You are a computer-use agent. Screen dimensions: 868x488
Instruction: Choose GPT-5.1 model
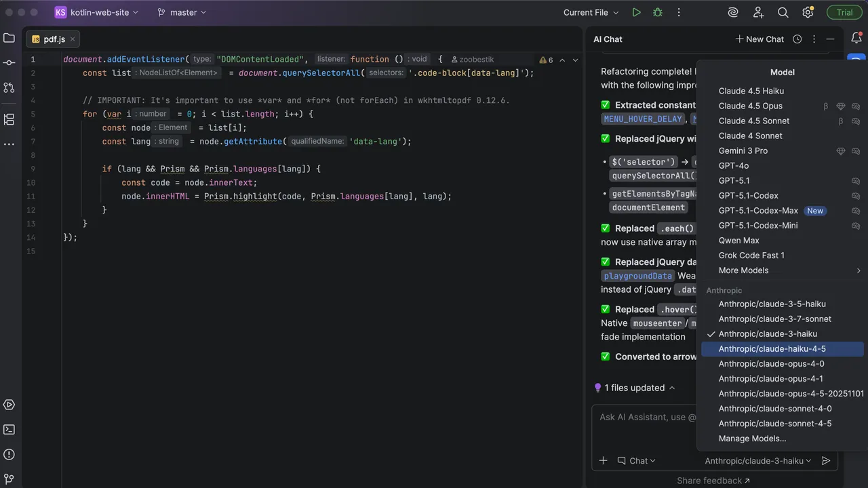click(x=783, y=181)
